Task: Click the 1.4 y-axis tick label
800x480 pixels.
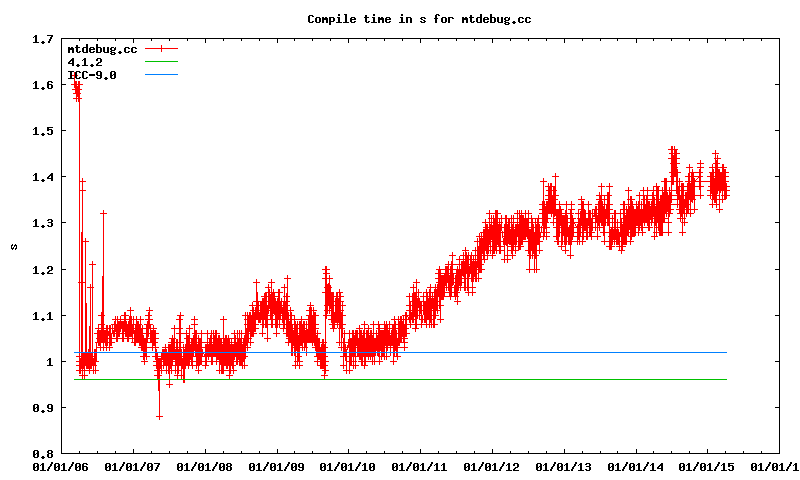Action: point(43,177)
